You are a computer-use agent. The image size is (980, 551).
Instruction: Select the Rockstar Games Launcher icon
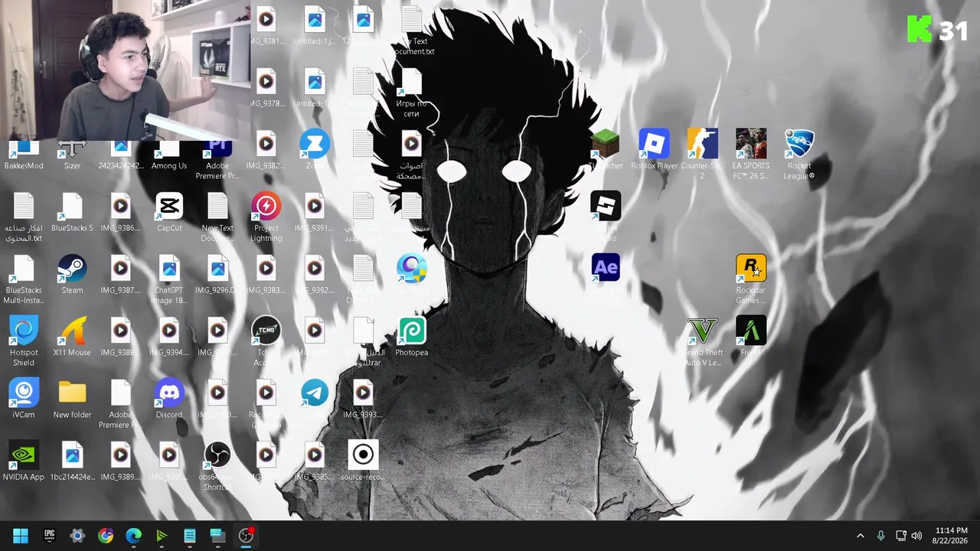750,279
